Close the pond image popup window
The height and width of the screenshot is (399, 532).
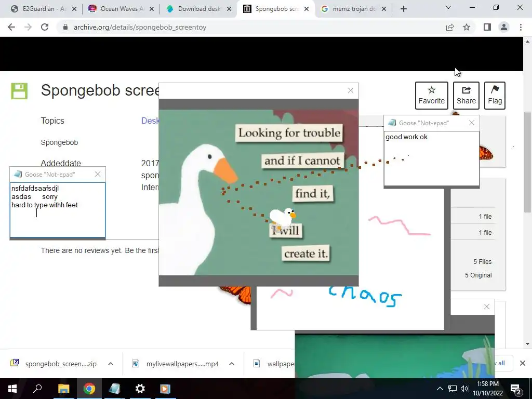(486, 307)
